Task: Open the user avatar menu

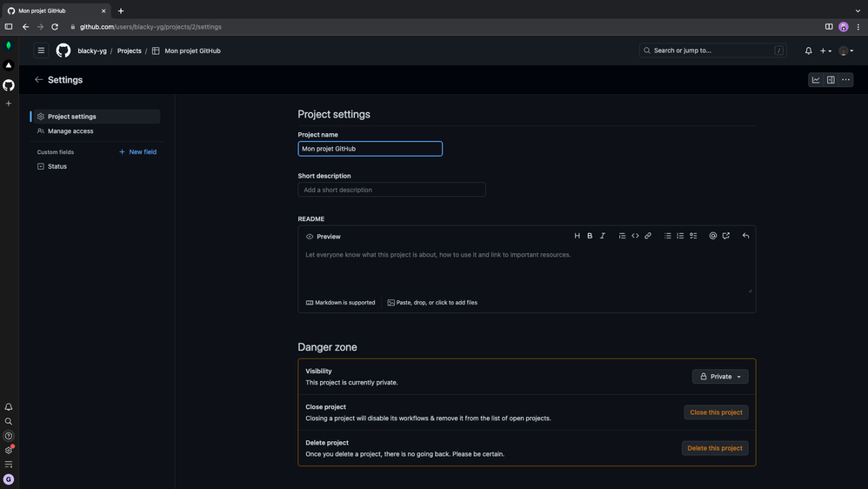Action: tap(845, 50)
